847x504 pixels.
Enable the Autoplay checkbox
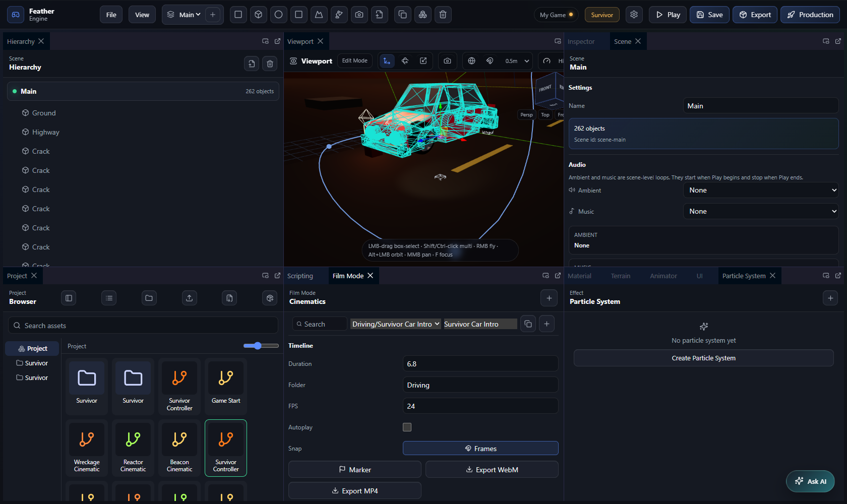pyautogui.click(x=407, y=427)
